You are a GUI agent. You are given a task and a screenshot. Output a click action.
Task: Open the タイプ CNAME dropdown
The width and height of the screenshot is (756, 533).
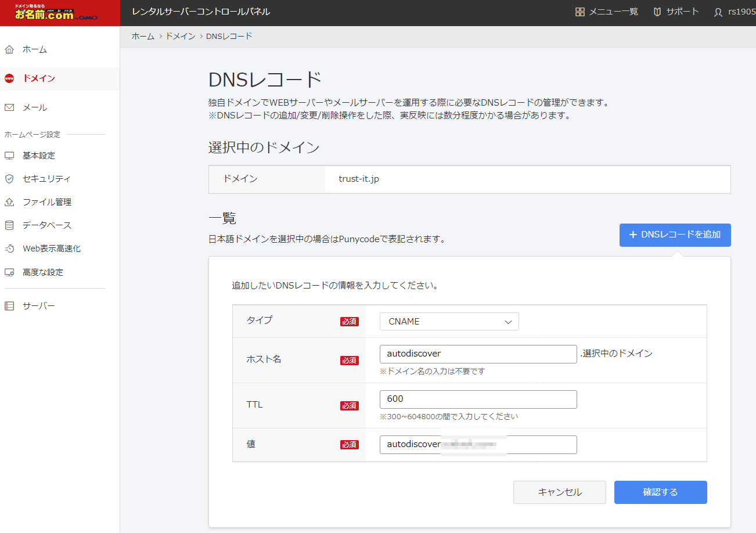[x=449, y=321]
